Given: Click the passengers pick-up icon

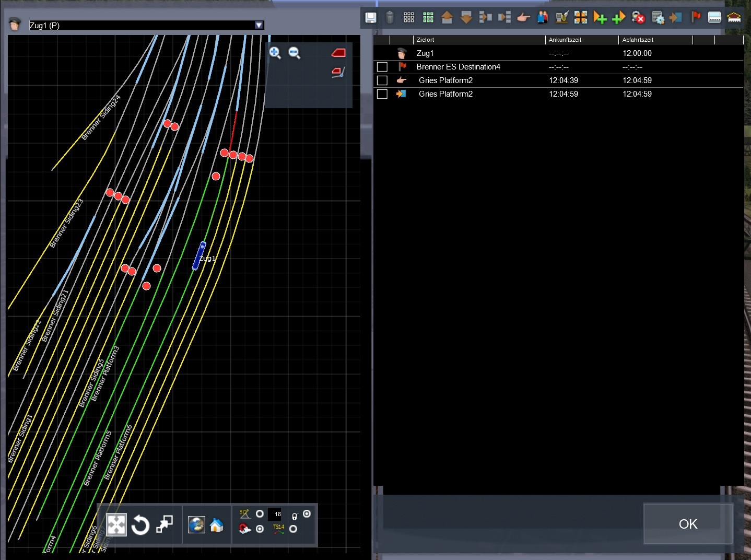Looking at the screenshot, I should coord(543,18).
